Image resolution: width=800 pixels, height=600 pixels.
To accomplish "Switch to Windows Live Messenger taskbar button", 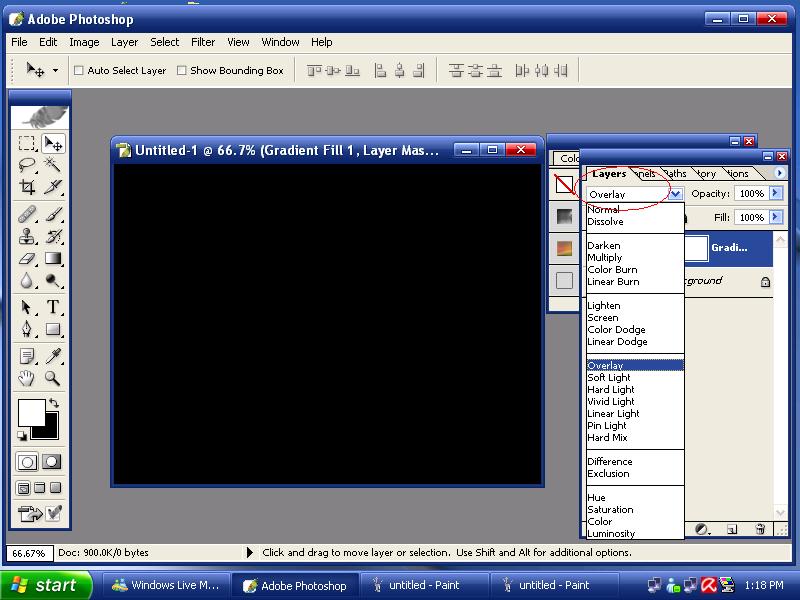I will (165, 585).
